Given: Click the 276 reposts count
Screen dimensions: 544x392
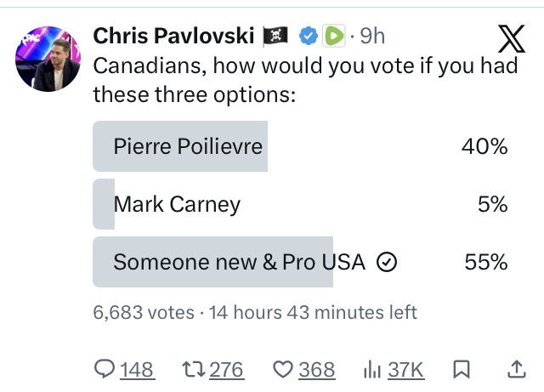Looking at the screenshot, I should click(x=226, y=369).
